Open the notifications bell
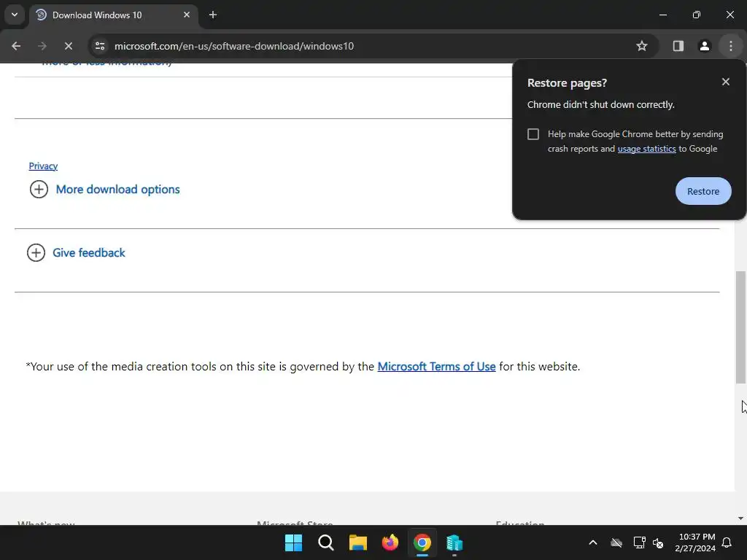This screenshot has width=747, height=560. 727,542
